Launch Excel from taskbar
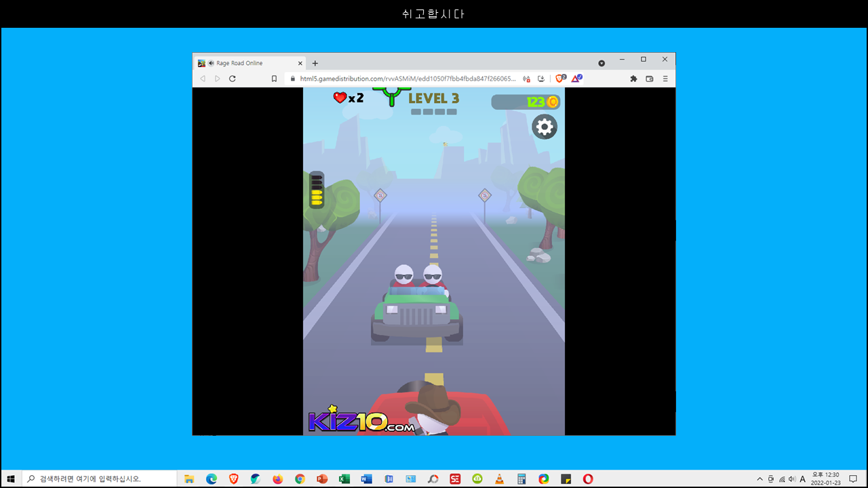Image resolution: width=868 pixels, height=488 pixels. (x=344, y=479)
